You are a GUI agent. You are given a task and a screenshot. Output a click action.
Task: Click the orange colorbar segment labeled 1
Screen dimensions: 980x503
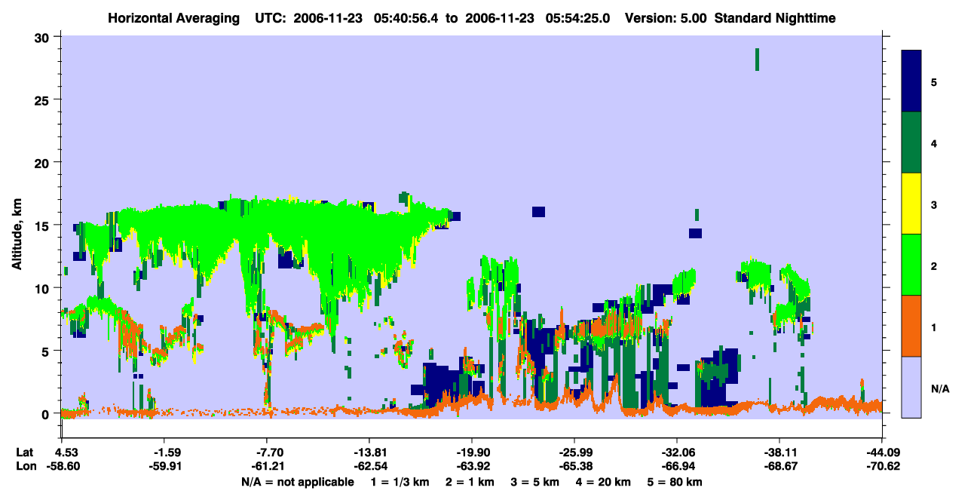pos(911,326)
